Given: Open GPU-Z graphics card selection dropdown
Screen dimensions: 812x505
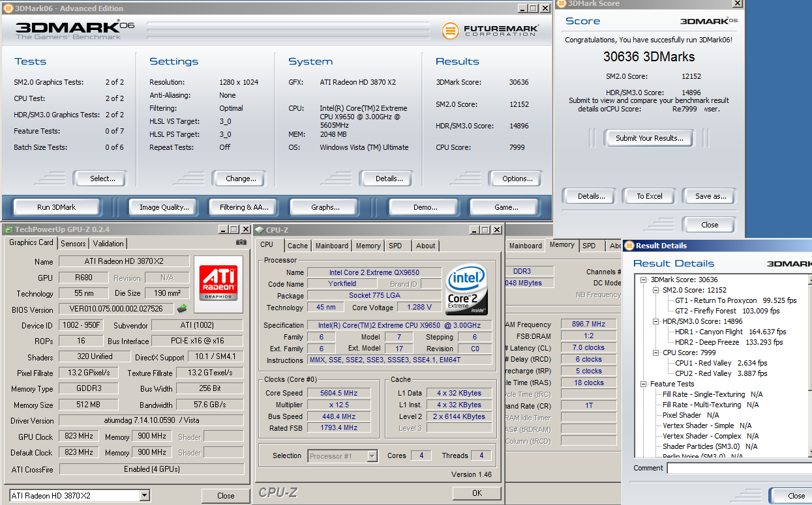Looking at the screenshot, I should 144,496.
